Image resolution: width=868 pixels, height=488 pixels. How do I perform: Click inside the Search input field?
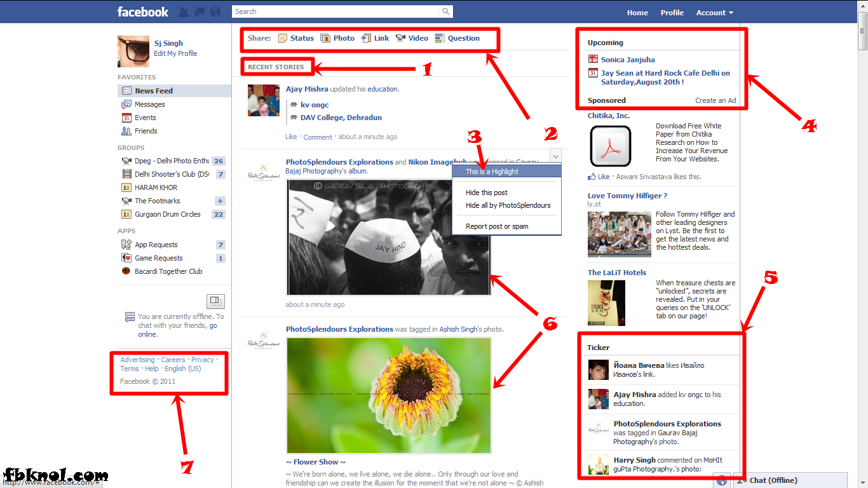(335, 11)
